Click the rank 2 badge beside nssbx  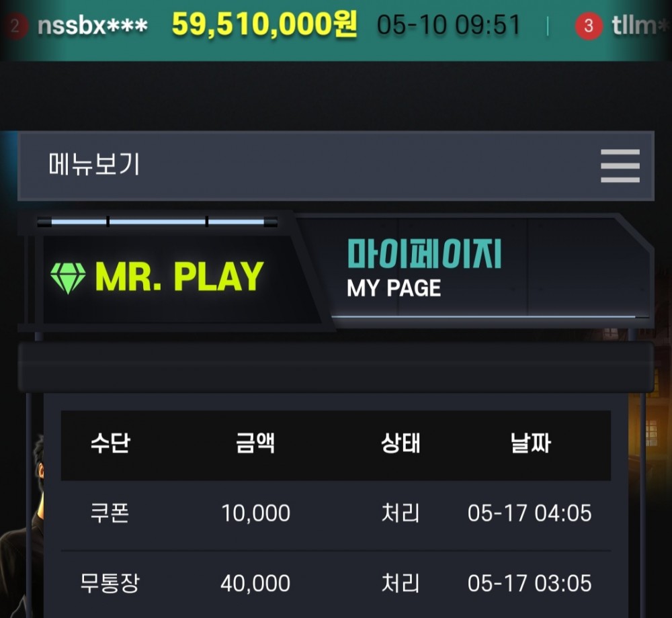pyautogui.click(x=15, y=26)
